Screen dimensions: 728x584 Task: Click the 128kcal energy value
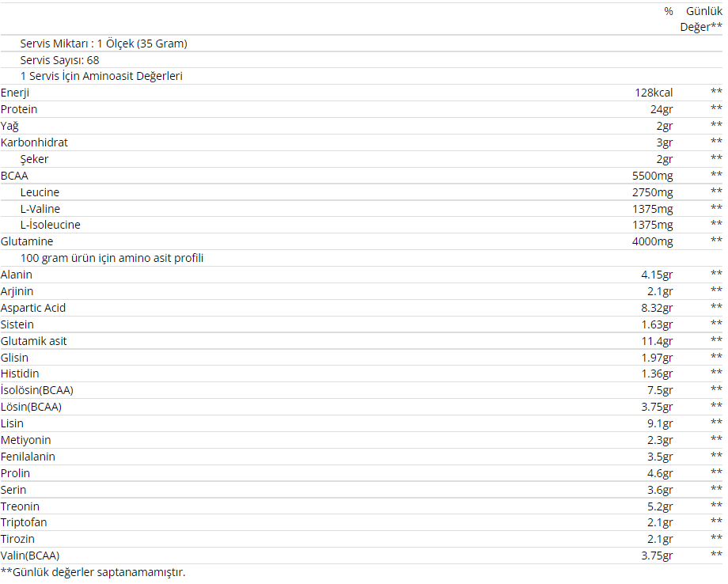pos(654,93)
